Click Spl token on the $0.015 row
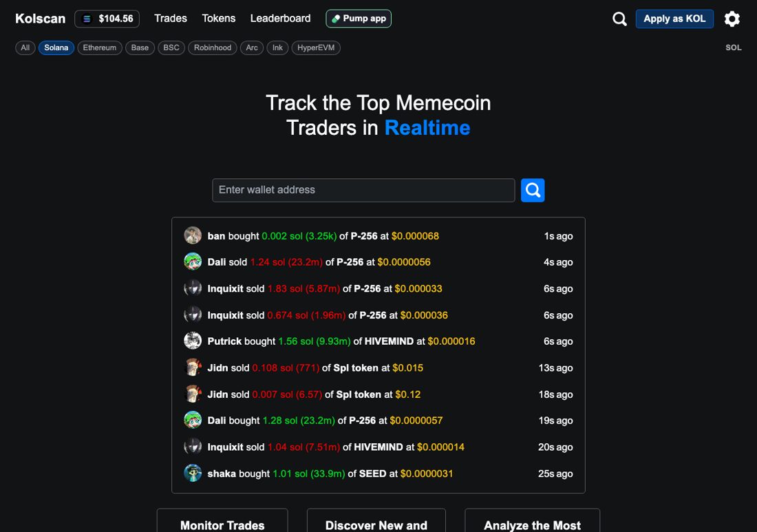 [356, 368]
